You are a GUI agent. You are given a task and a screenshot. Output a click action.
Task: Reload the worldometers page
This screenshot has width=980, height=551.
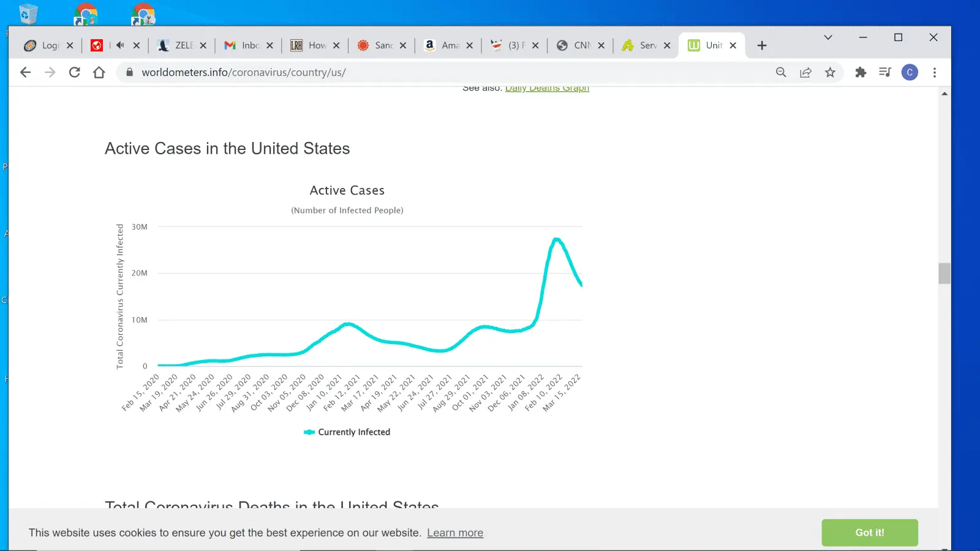tap(75, 72)
